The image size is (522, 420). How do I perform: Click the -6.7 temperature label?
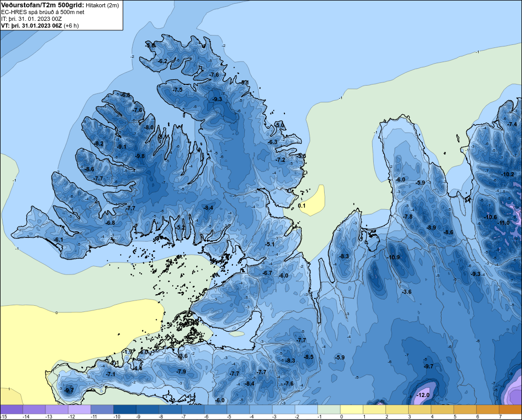click(267, 273)
